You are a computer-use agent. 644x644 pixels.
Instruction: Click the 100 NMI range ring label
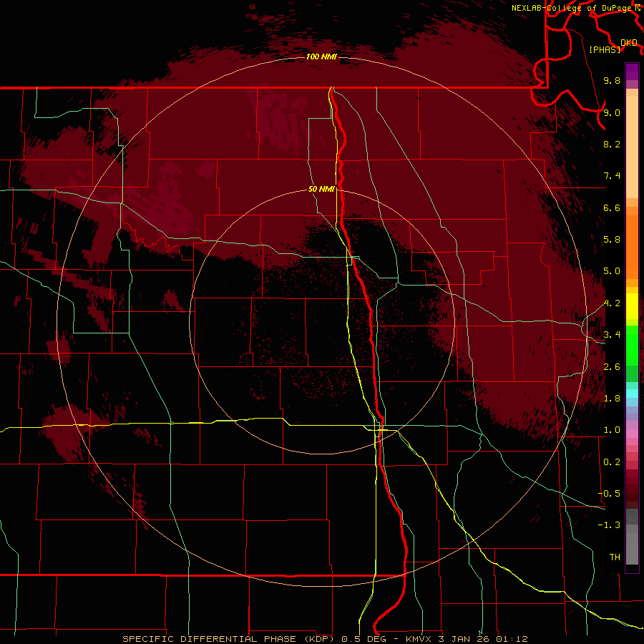321,57
